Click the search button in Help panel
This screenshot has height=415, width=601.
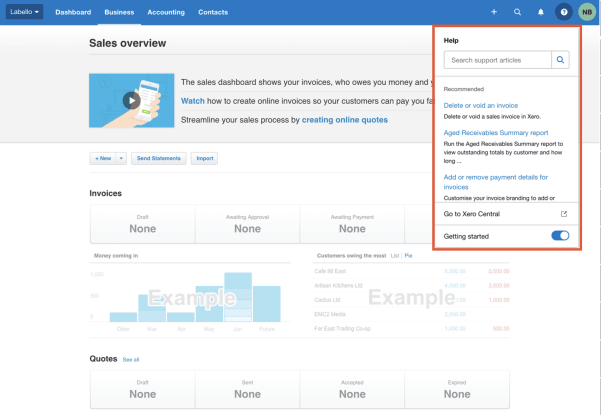561,60
